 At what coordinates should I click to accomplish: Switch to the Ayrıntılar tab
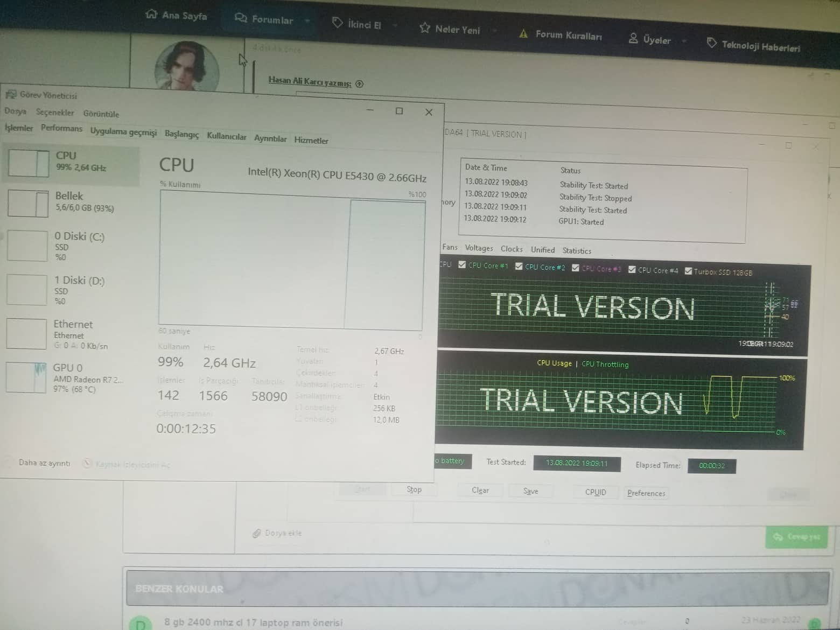[x=270, y=138]
